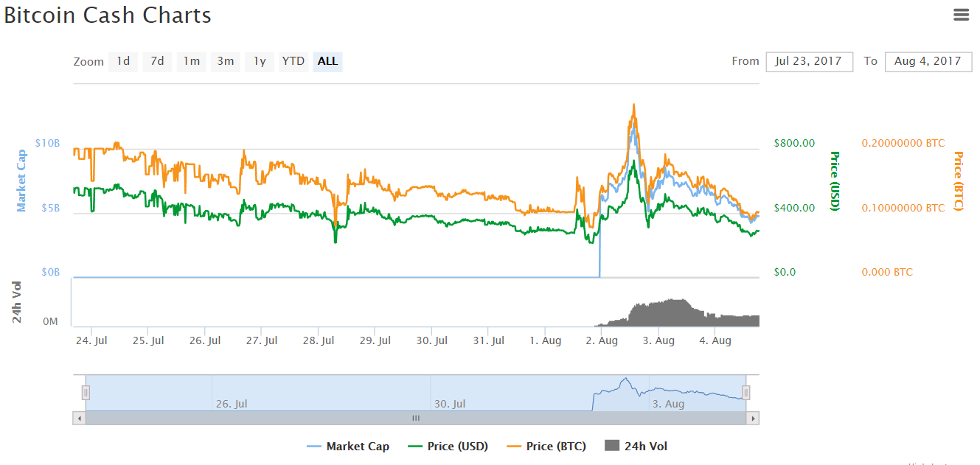This screenshot has width=980, height=465.
Task: Select the YTD zoom range
Action: click(x=293, y=61)
